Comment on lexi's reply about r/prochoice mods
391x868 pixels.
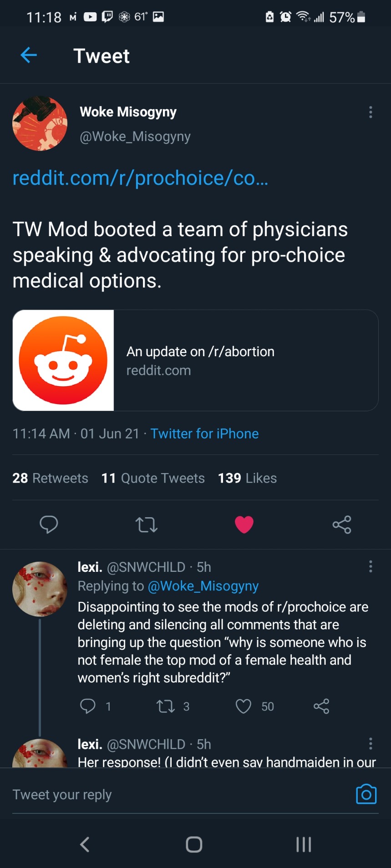[88, 706]
